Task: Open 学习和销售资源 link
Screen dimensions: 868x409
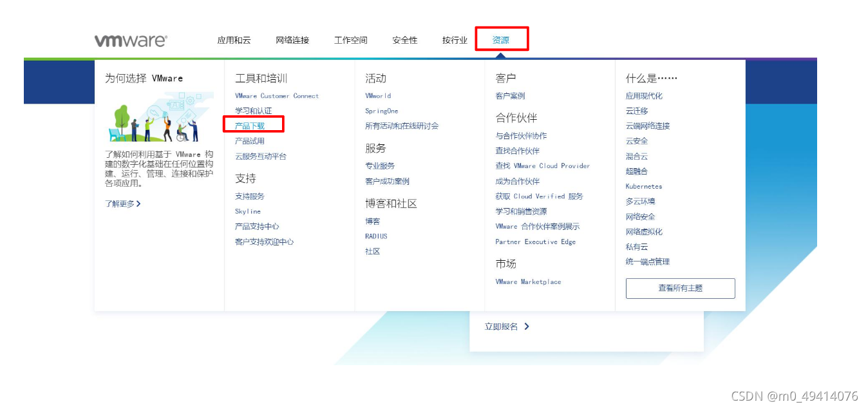Action: coord(521,211)
